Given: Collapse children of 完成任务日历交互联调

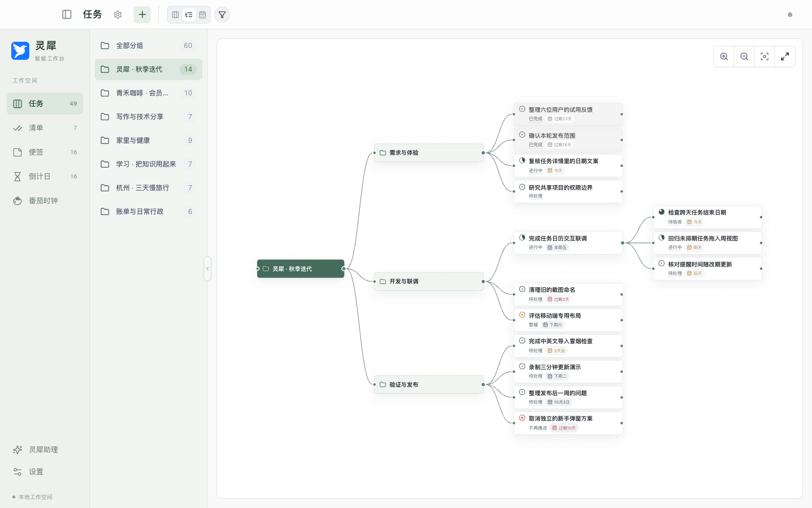Looking at the screenshot, I should pos(623,243).
